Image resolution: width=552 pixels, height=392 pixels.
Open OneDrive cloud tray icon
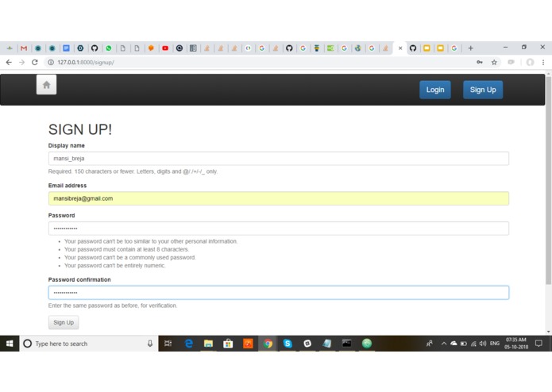[454, 344]
